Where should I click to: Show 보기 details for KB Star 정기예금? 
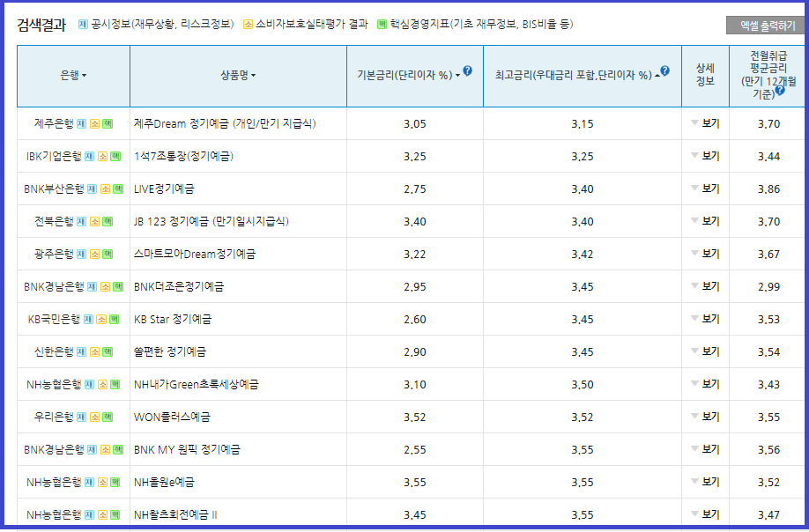click(705, 319)
